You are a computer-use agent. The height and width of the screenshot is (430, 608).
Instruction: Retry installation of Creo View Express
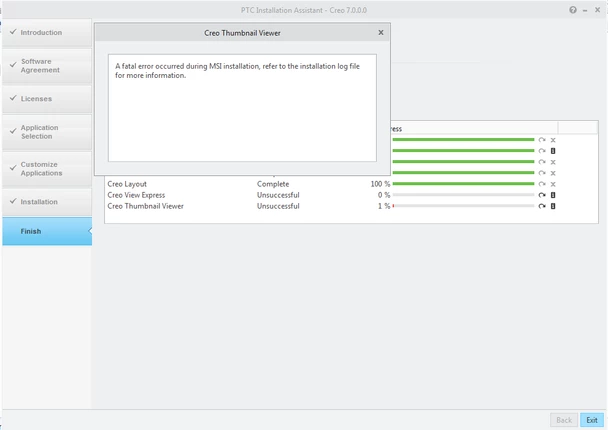point(542,195)
